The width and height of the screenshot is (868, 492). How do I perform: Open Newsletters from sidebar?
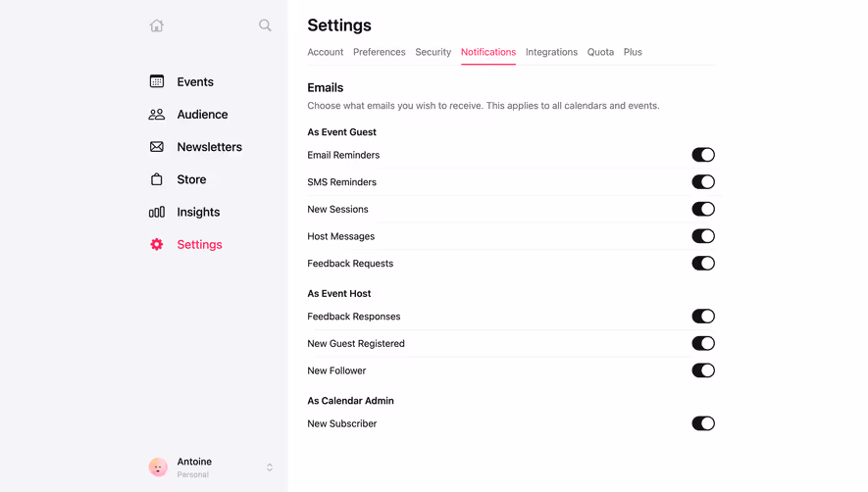(x=209, y=147)
